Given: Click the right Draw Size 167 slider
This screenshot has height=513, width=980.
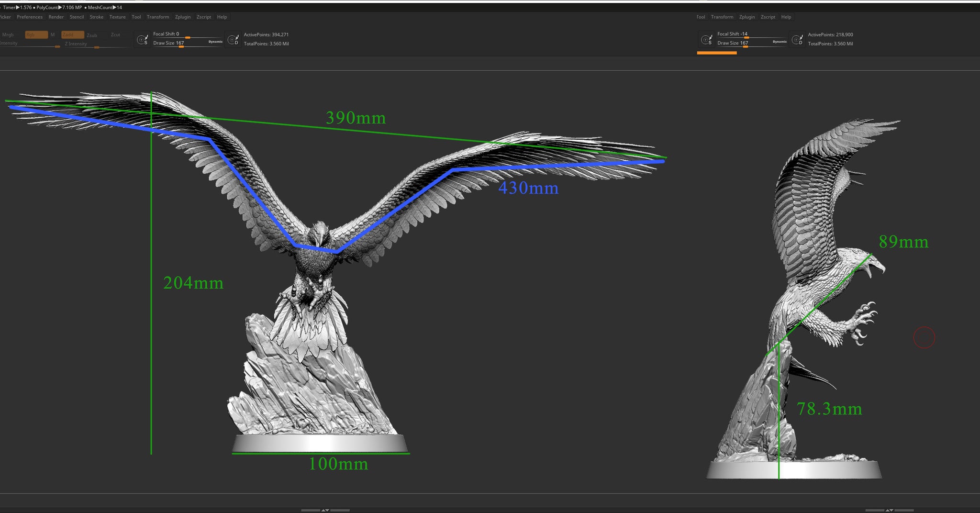Looking at the screenshot, I should coord(745,46).
